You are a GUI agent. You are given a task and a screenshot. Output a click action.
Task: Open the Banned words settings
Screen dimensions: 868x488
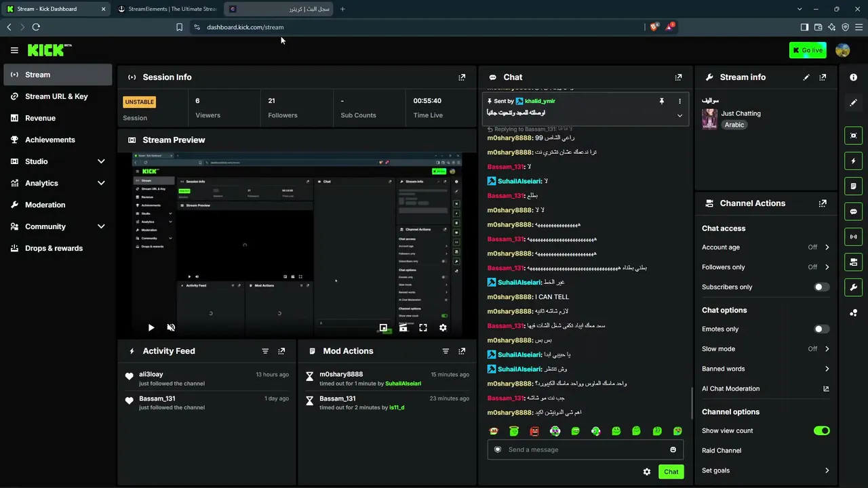click(x=766, y=369)
